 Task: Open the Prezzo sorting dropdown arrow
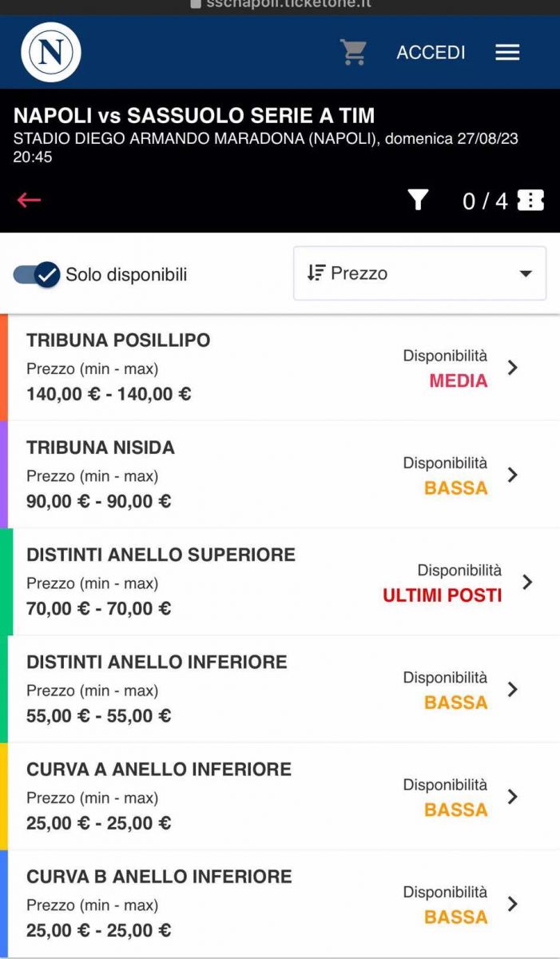click(525, 273)
